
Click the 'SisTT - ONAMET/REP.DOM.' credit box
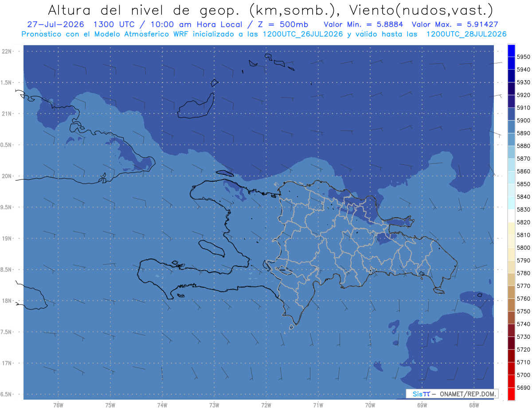452,394
